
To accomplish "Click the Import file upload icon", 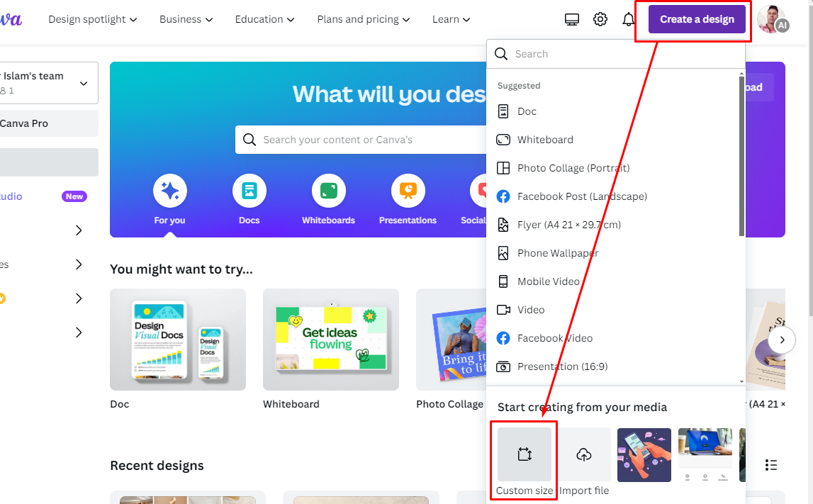I will [x=584, y=455].
